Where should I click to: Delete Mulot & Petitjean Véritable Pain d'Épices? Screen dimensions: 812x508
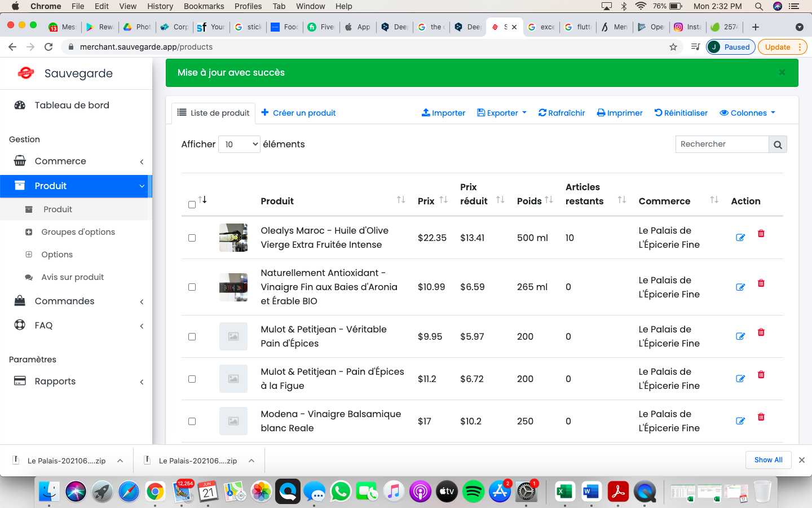(761, 332)
